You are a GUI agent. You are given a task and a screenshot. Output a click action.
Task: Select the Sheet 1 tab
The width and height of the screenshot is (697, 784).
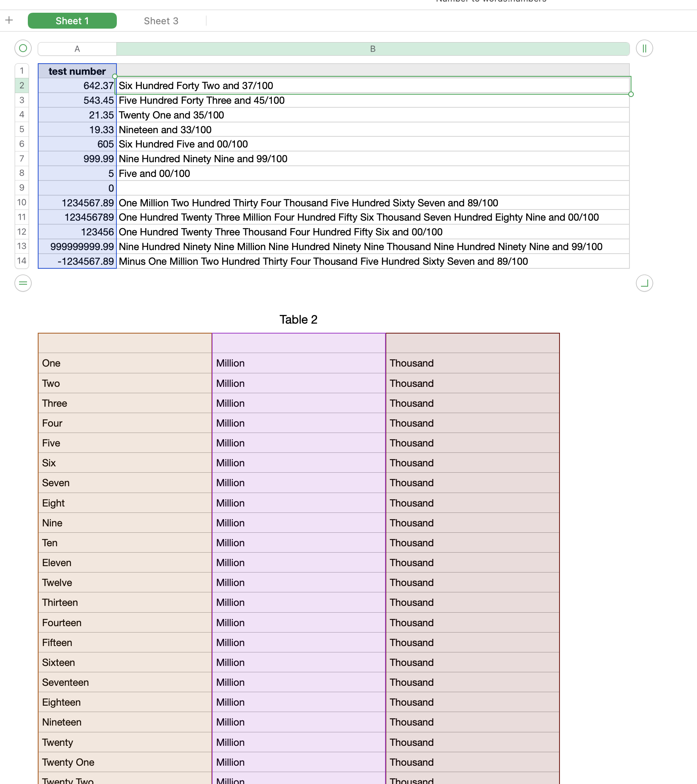coord(72,21)
